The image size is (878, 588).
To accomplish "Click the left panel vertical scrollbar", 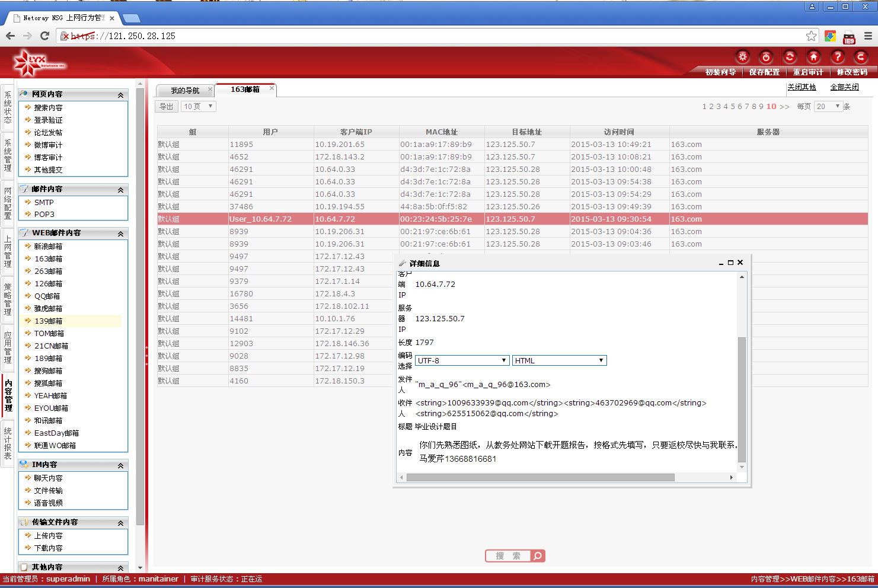I will 140,306.
